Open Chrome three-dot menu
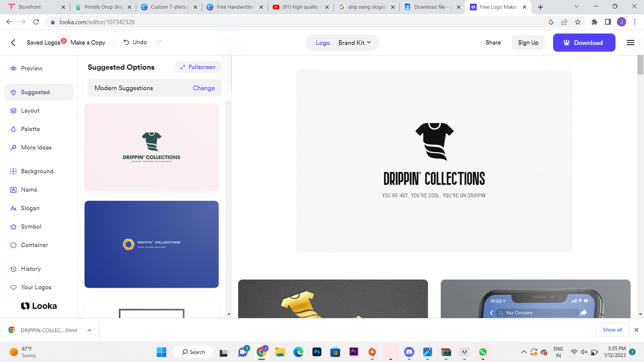The width and height of the screenshot is (644, 362). pos(635,22)
